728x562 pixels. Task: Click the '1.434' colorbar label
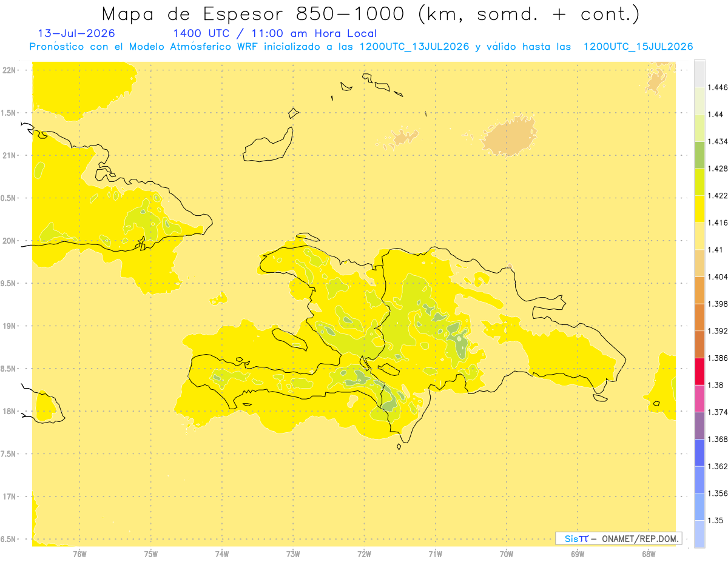[x=718, y=141]
